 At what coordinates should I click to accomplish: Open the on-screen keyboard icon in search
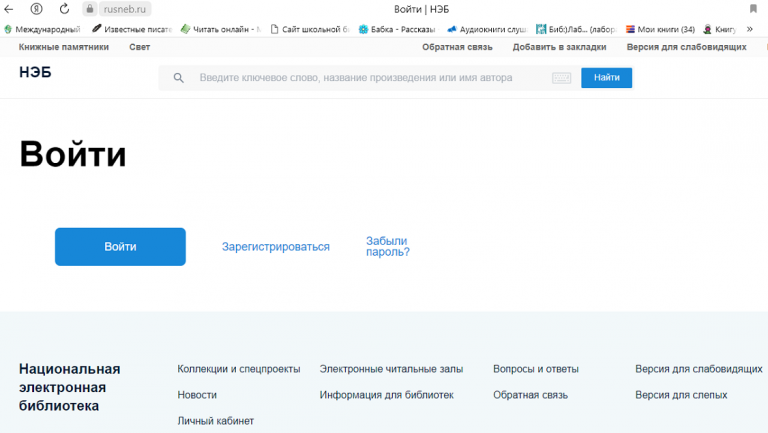click(x=561, y=78)
